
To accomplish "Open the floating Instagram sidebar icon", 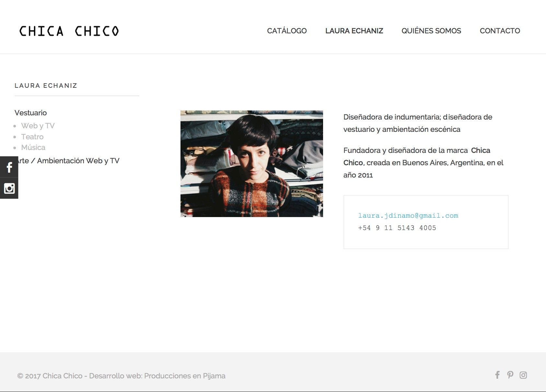I will (9, 188).
